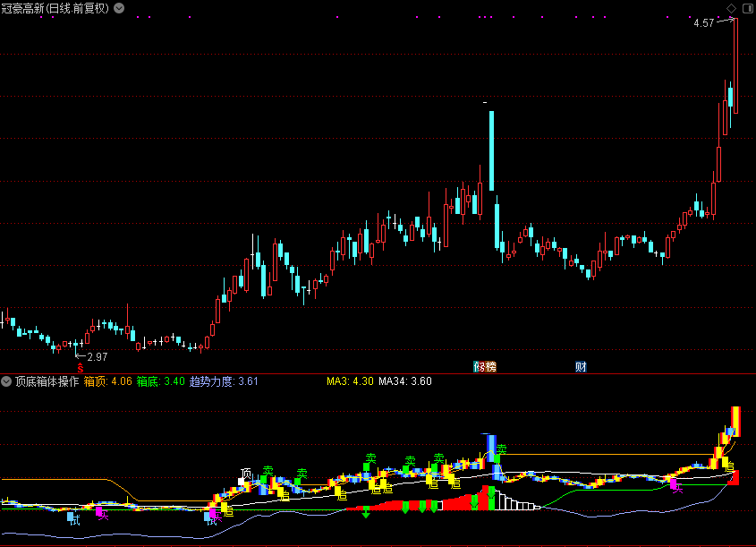Click the latest red candlestick reaching 4.57
This screenshot has width=756, height=547.
[x=735, y=65]
